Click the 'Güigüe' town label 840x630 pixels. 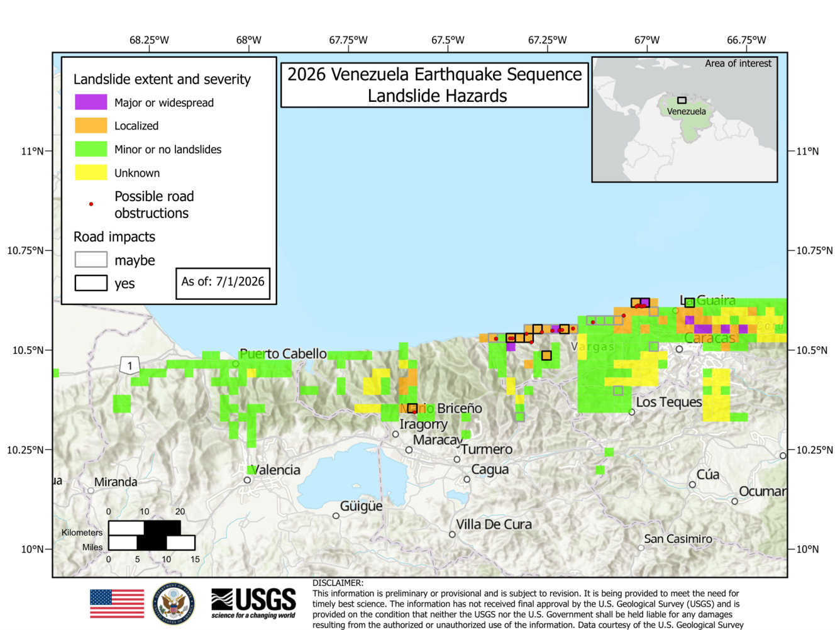click(x=361, y=507)
